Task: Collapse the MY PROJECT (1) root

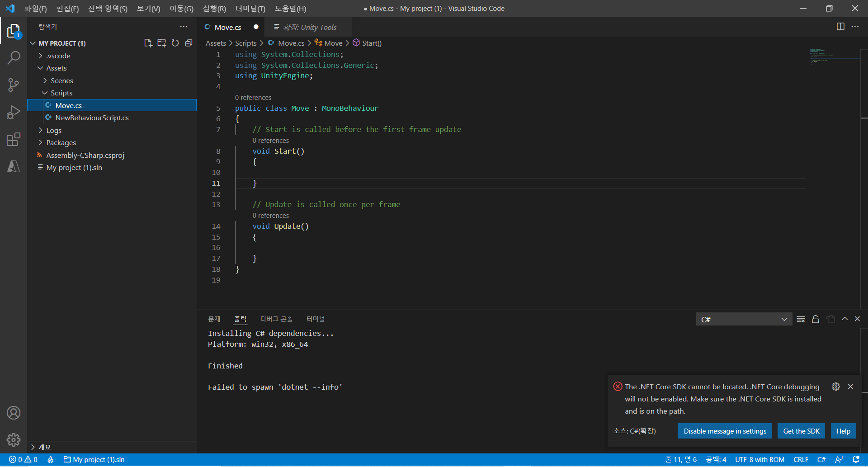Action: click(112, 43)
